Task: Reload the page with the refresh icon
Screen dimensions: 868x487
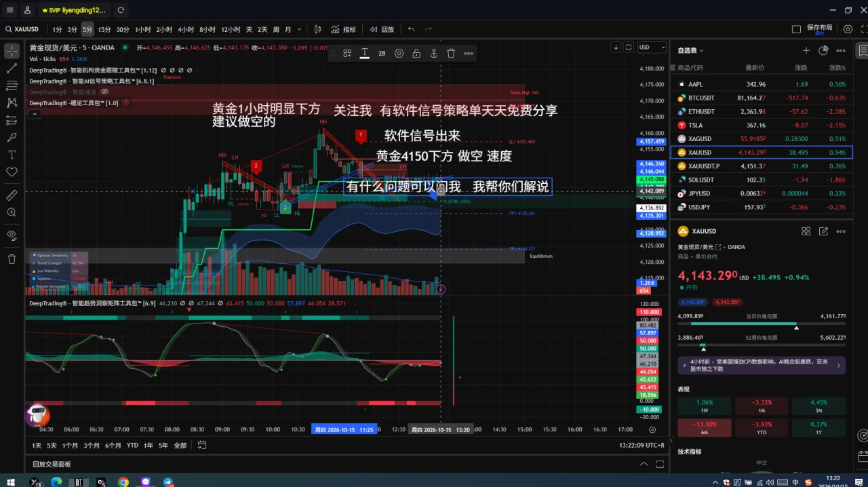Action: (121, 10)
